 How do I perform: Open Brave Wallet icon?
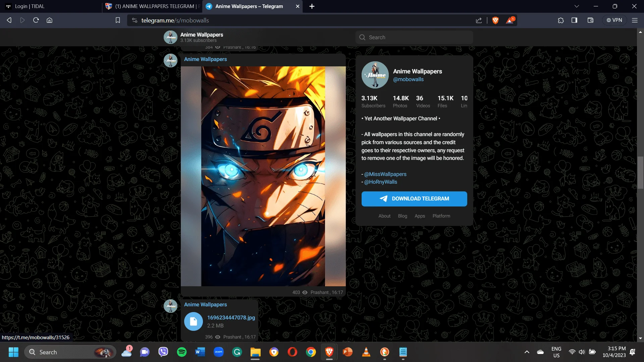(591, 20)
